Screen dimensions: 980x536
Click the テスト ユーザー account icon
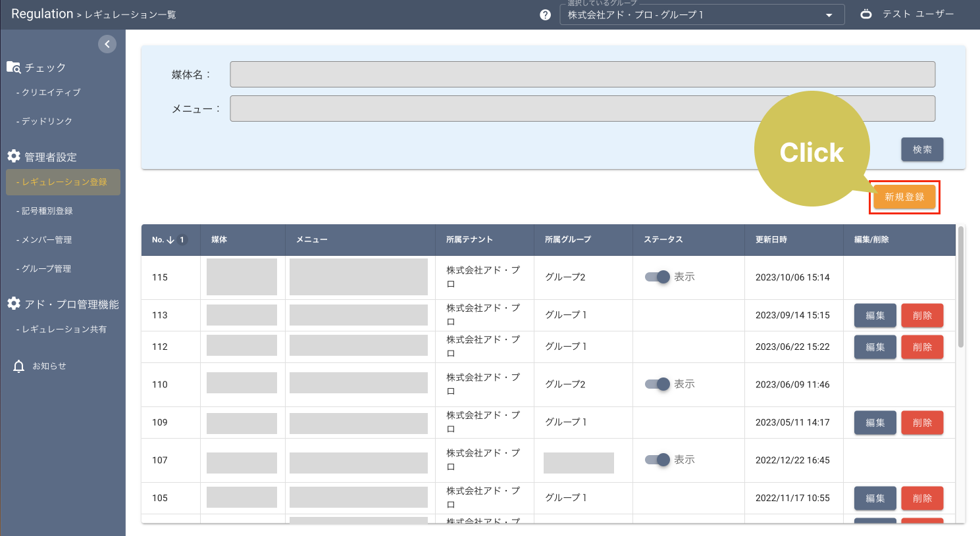pyautogui.click(x=865, y=14)
